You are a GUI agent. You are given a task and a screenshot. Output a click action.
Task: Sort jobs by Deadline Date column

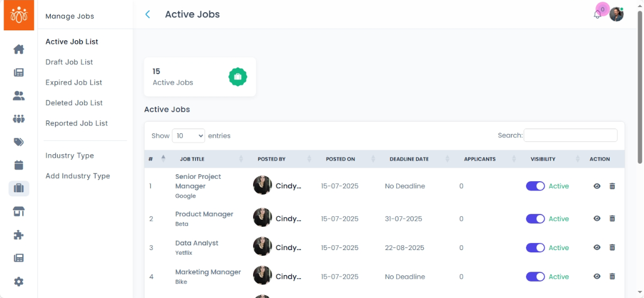pyautogui.click(x=408, y=159)
